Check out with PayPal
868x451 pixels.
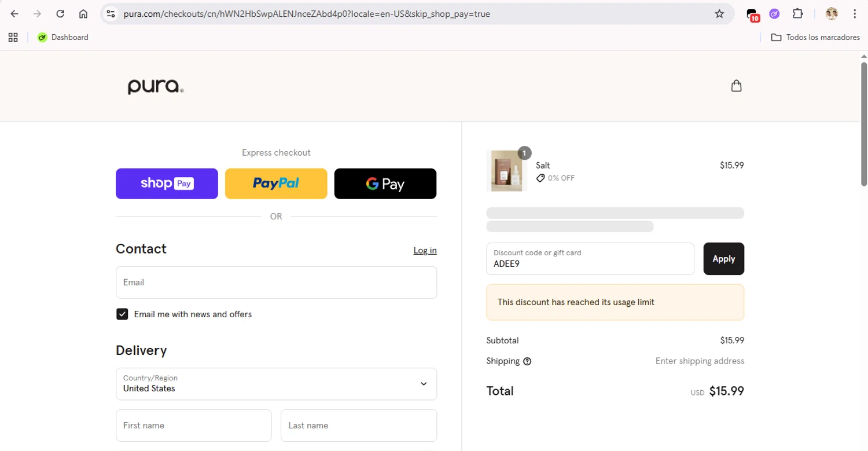click(x=276, y=184)
